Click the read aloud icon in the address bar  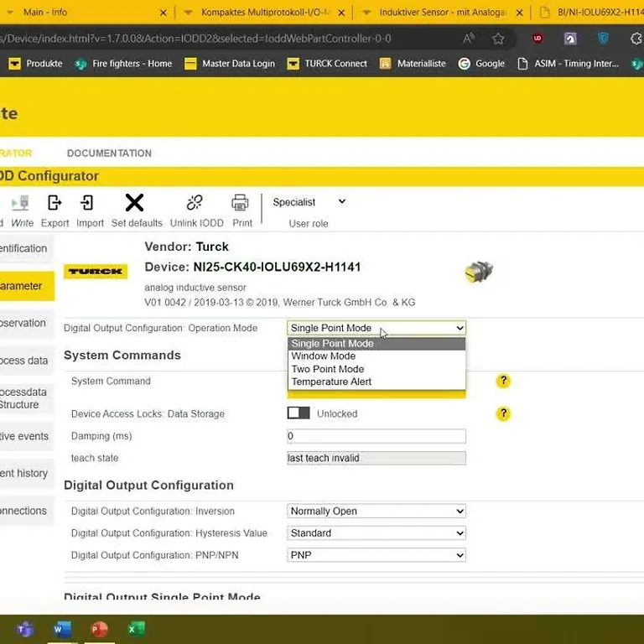coord(469,39)
